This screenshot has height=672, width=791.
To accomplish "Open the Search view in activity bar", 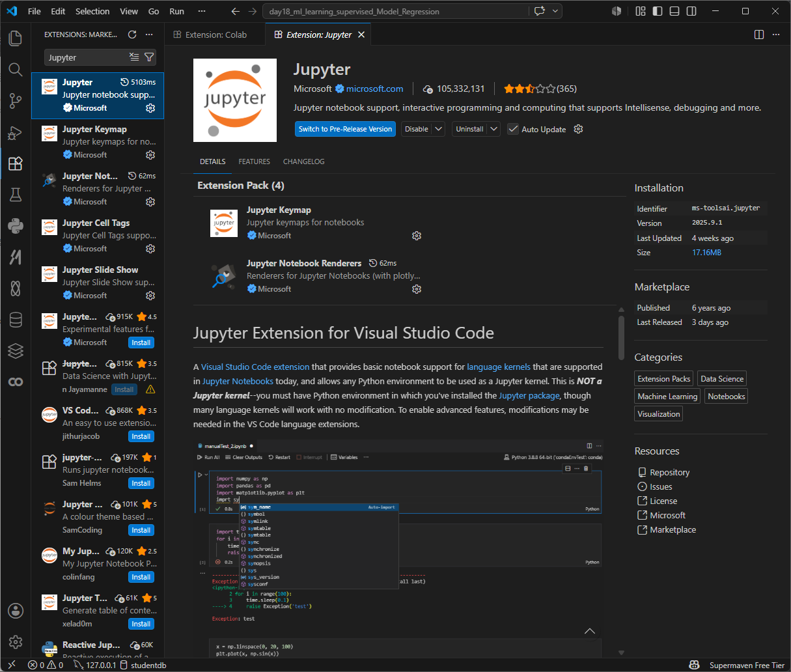I will 16,69.
